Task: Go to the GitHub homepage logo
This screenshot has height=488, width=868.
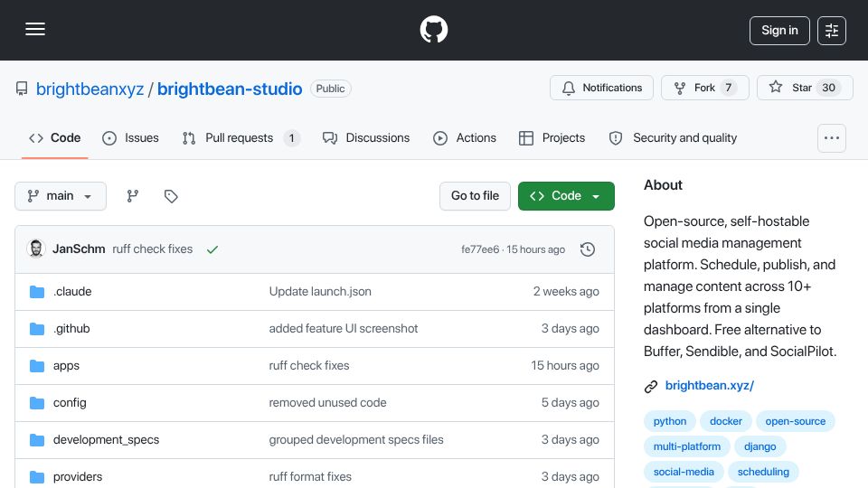Action: [x=433, y=29]
